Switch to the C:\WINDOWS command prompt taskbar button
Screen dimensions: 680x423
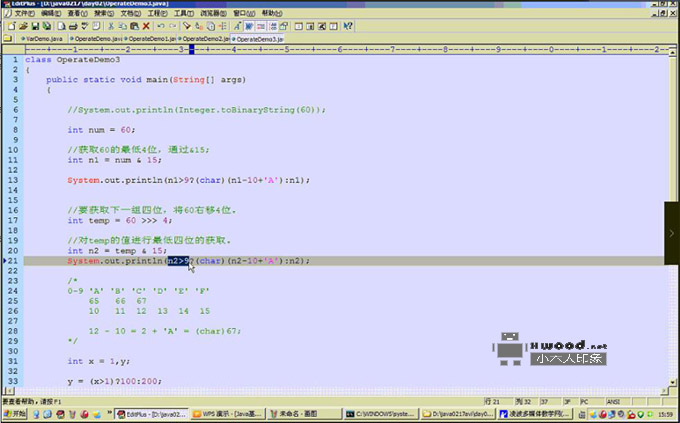click(x=381, y=414)
